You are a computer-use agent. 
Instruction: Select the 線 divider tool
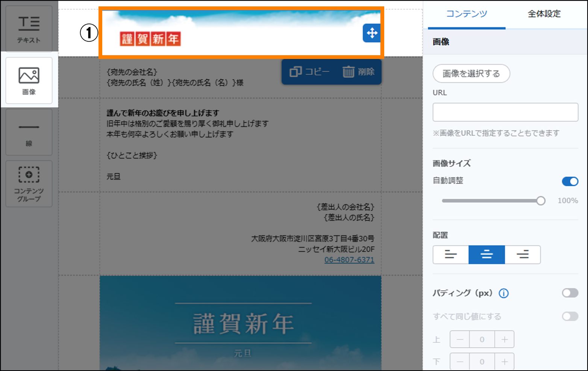[x=29, y=132]
